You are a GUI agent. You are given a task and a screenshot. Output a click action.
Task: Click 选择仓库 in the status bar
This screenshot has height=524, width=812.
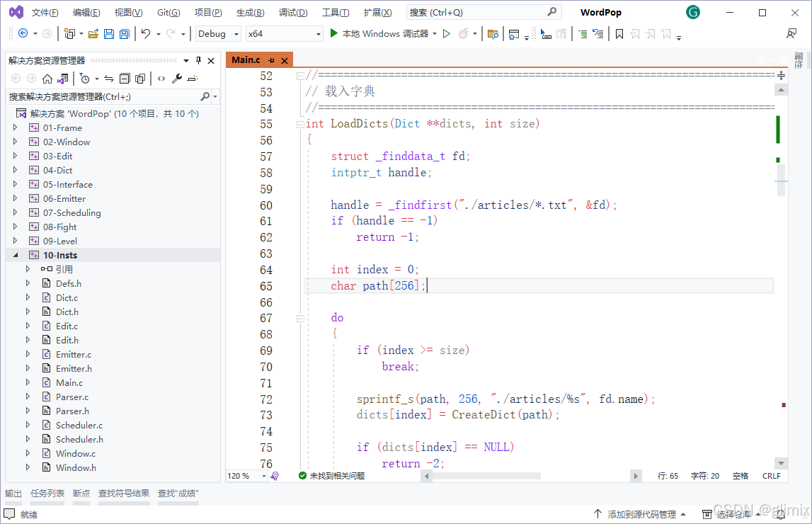click(734, 514)
